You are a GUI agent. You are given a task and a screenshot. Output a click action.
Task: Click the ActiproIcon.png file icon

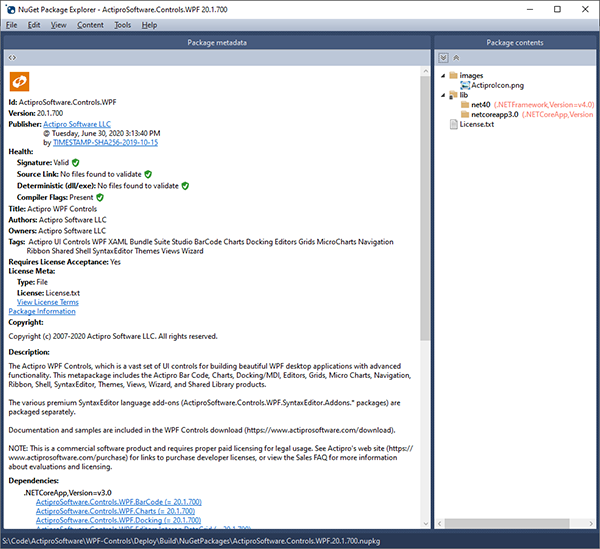pos(465,85)
